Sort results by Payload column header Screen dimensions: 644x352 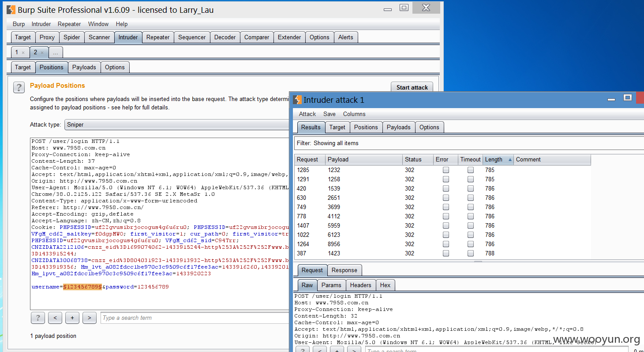point(364,160)
